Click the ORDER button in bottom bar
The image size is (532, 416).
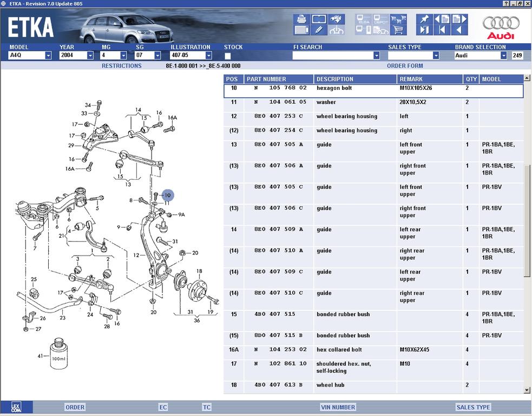75,407
